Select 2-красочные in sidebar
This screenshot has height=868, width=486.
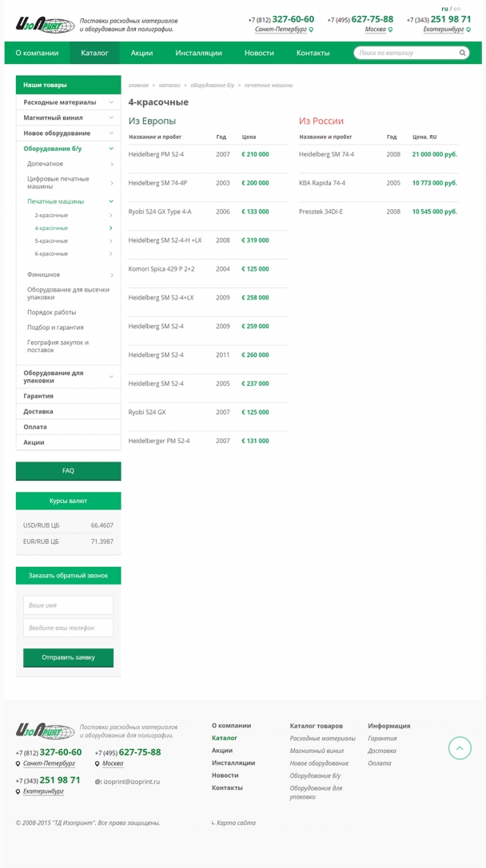51,215
